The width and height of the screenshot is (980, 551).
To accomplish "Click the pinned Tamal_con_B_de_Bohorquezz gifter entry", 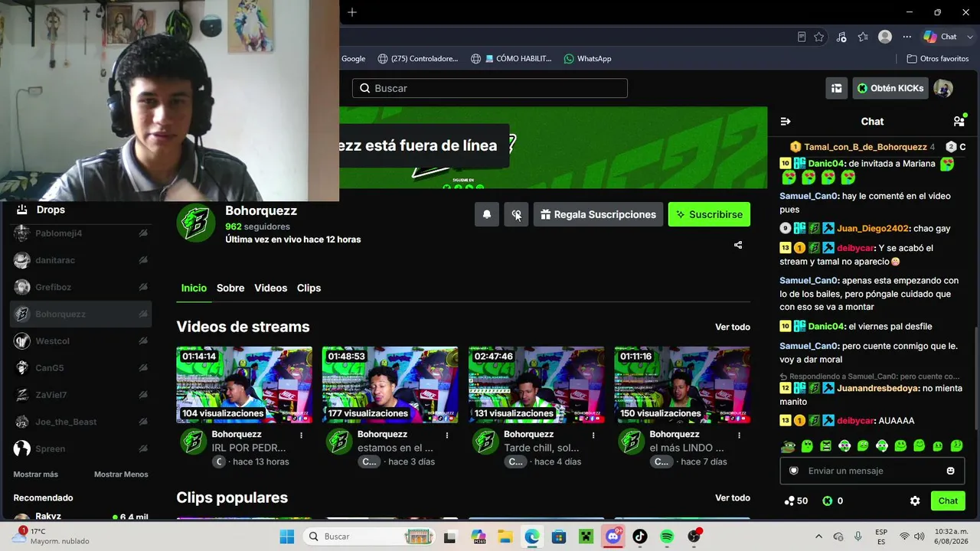I will pyautogui.click(x=862, y=147).
